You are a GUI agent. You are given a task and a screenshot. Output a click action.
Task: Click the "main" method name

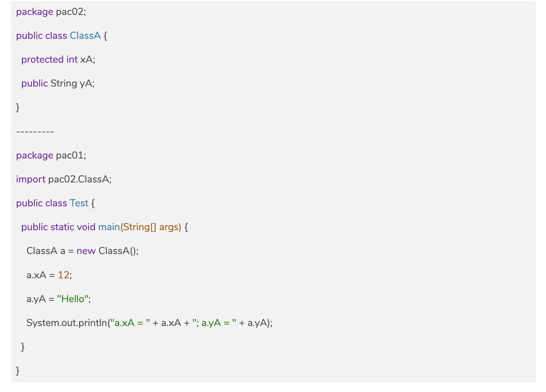(x=109, y=227)
